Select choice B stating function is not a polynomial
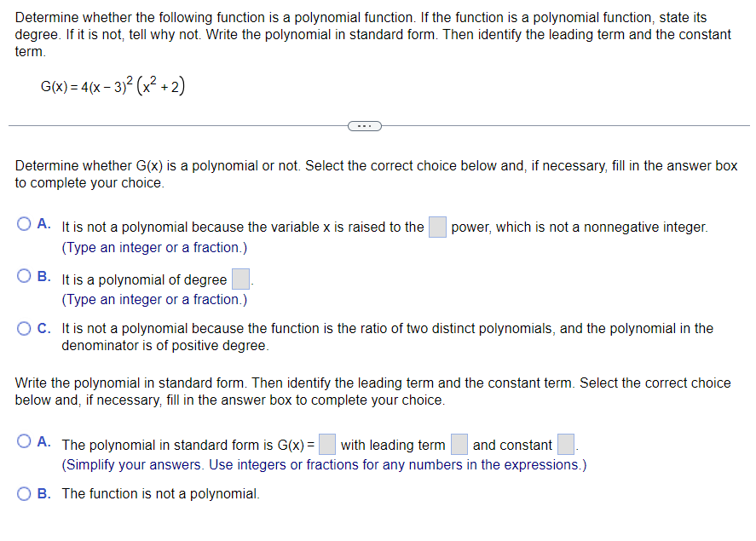Viewport: 756px width, 541px height. pyautogui.click(x=23, y=493)
